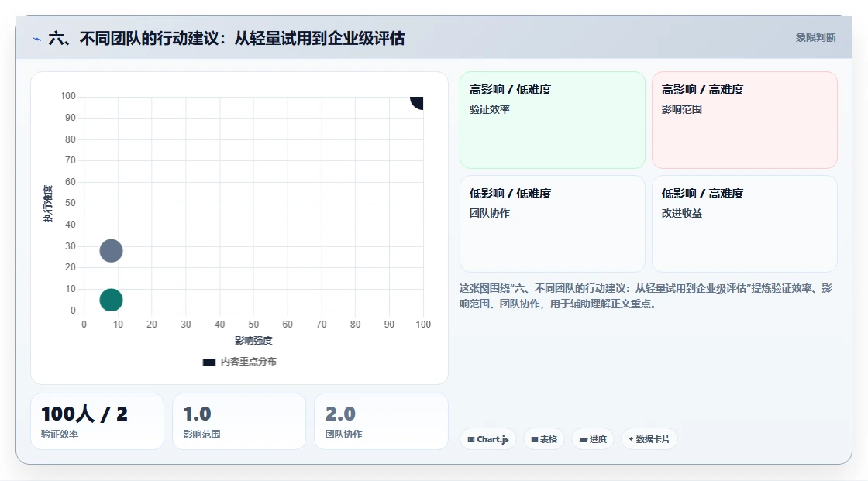Select the 高影响 / 低难度 quadrant card
The height and width of the screenshot is (481, 868).
pos(553,120)
